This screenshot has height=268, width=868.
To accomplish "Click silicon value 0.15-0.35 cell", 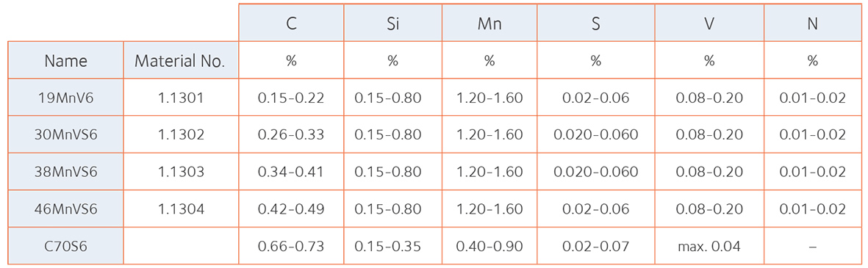I will 392,246.
